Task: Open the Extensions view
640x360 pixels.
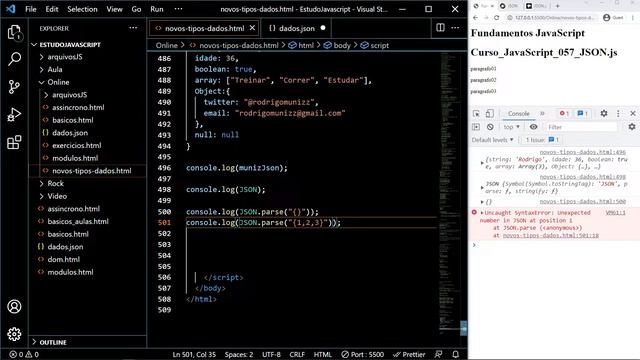Action: [x=14, y=142]
